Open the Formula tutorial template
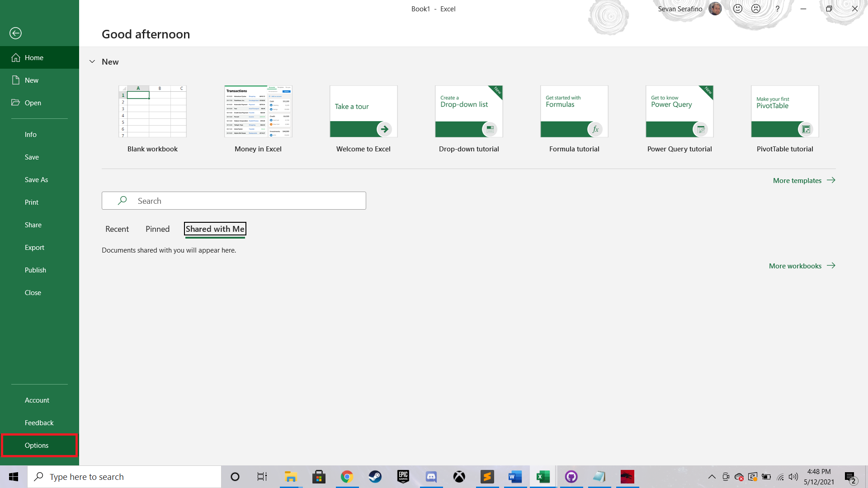 coord(574,119)
